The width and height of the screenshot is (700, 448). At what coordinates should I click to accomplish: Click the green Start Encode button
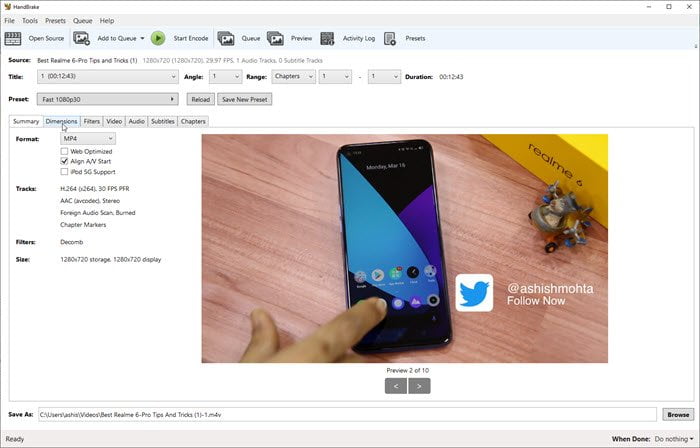[x=158, y=38]
